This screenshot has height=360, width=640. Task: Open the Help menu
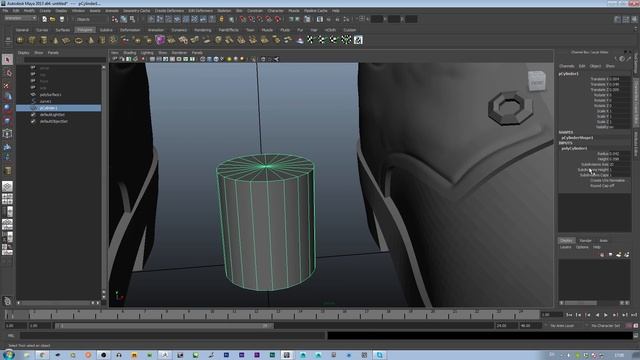[x=336, y=11]
